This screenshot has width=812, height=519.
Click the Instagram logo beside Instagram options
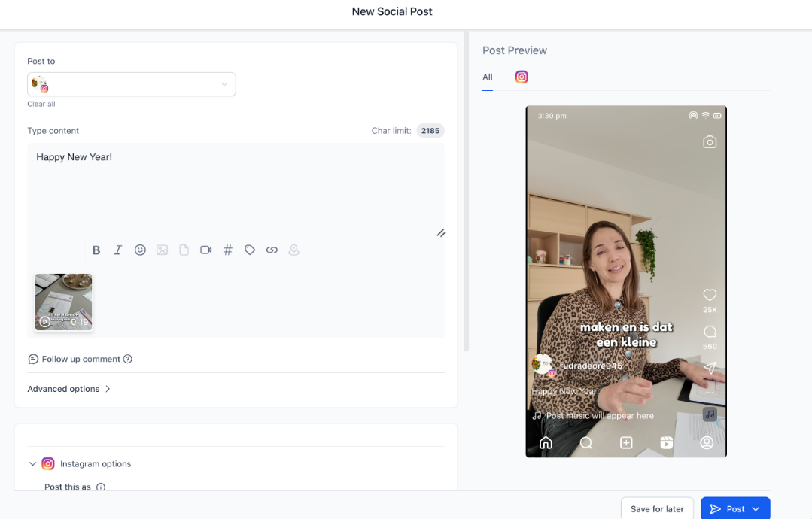(48, 463)
